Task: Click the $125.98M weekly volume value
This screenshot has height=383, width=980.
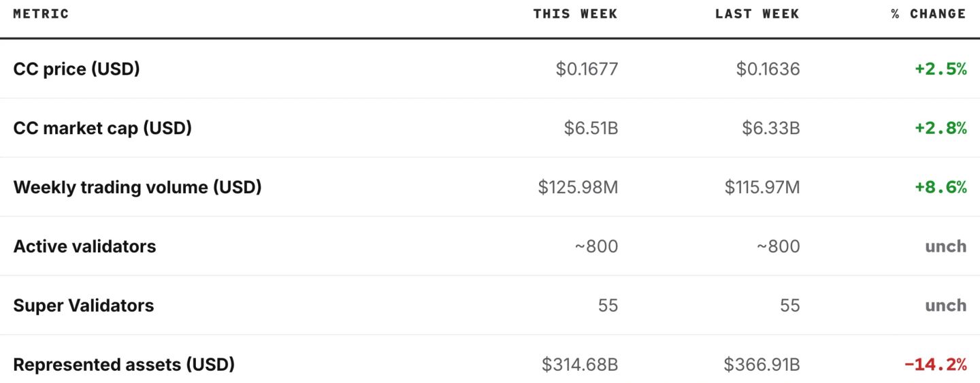Action: (578, 187)
